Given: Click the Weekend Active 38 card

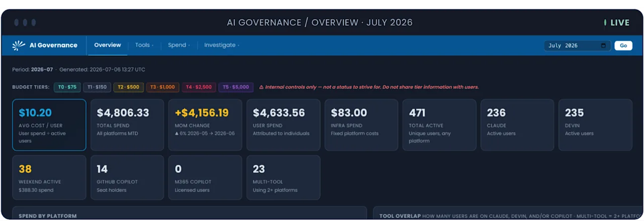Looking at the screenshot, I should pyautogui.click(x=49, y=177).
